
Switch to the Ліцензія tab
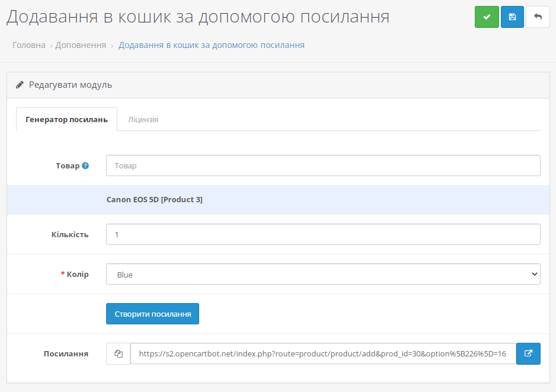click(143, 119)
